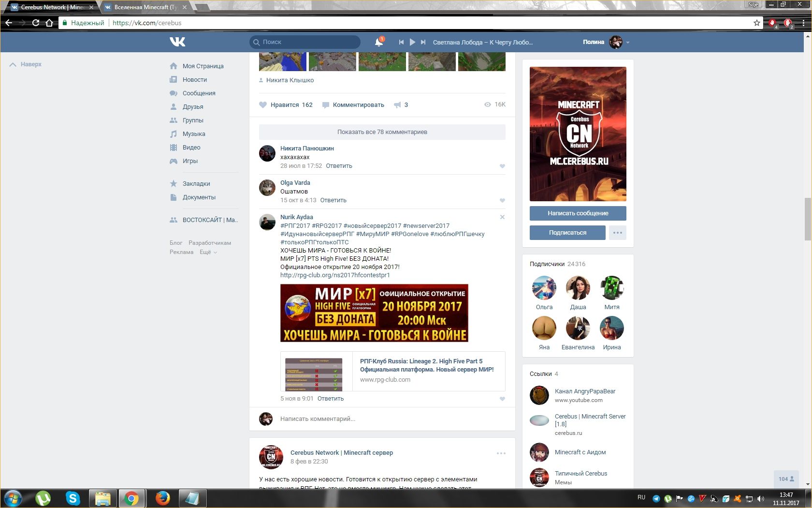Open Канал AngryPapaBear link

585,391
